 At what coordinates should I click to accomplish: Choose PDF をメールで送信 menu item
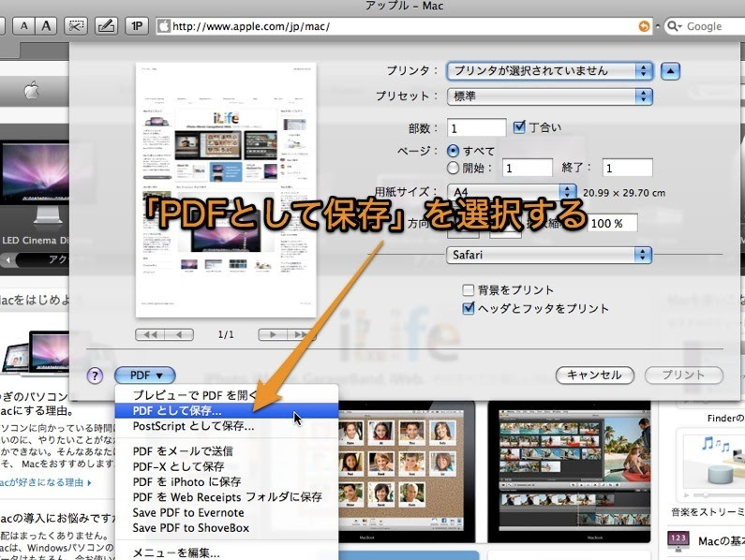227,451
